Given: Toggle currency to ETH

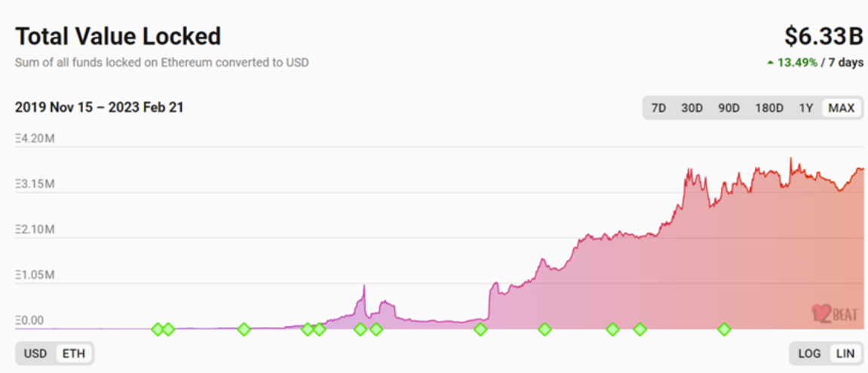Looking at the screenshot, I should coord(74,353).
